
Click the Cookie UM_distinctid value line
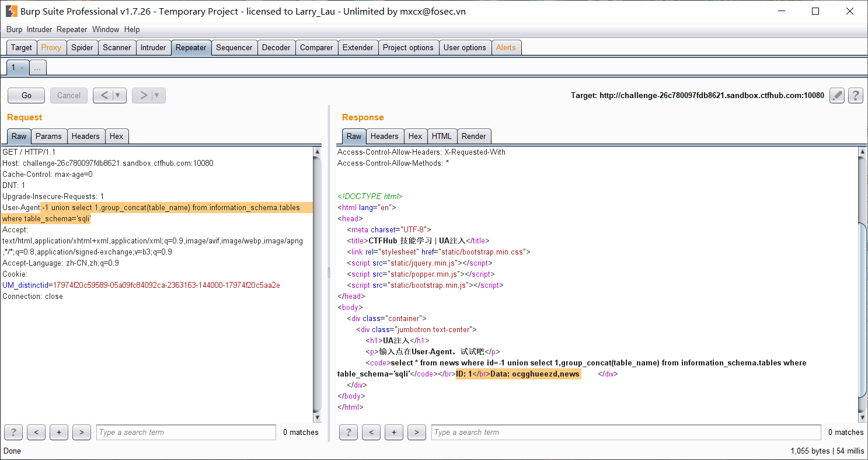click(141, 285)
